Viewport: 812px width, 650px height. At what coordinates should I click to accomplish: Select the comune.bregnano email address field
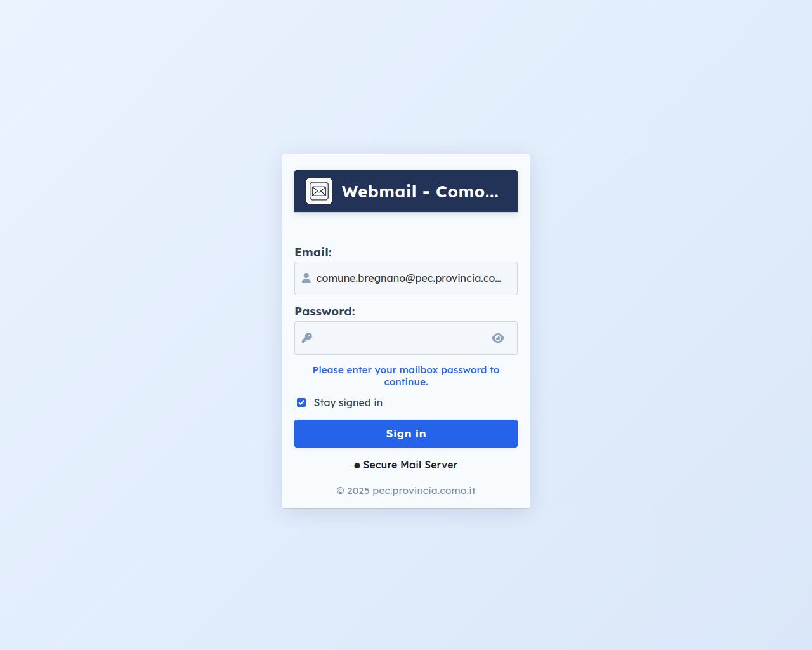[406, 278]
